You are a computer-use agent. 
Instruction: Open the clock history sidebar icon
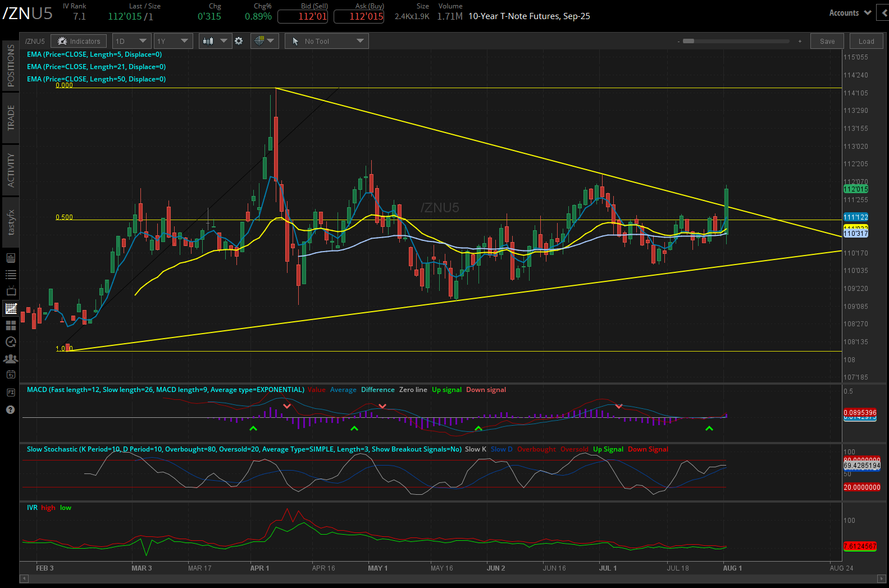pos(11,341)
